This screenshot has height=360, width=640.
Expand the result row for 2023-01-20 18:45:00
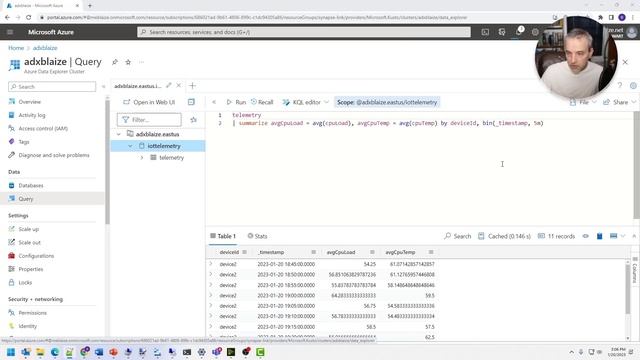211,264
